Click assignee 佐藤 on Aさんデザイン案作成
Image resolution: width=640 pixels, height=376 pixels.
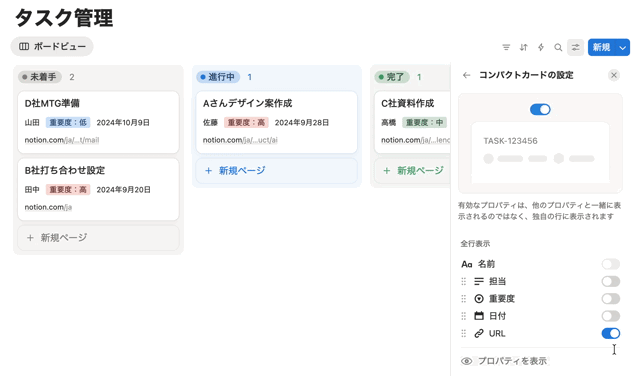pos(210,122)
